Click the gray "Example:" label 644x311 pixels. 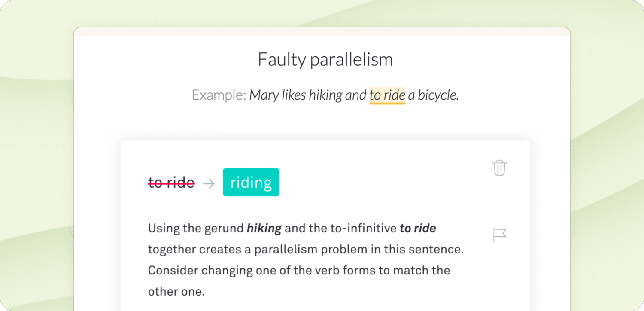(219, 95)
